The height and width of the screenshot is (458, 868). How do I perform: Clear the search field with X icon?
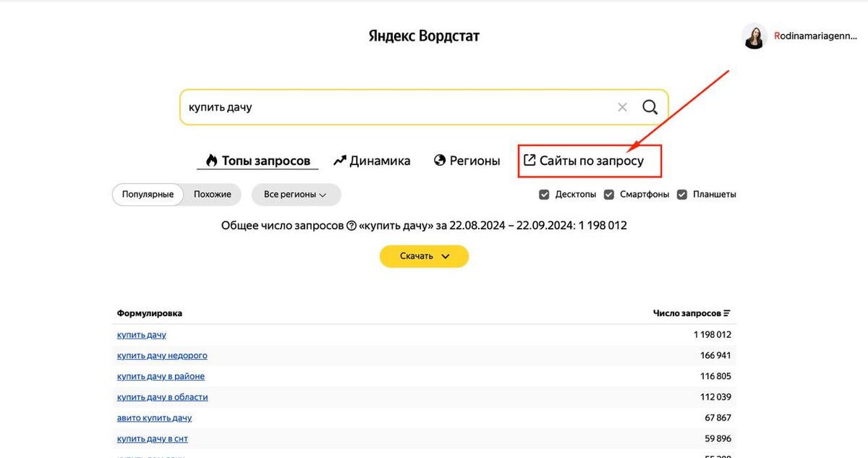622,107
